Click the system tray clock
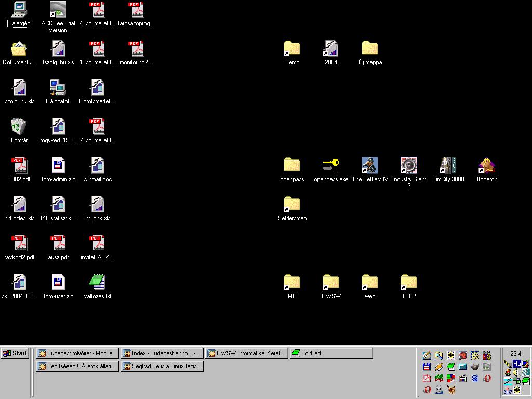The height and width of the screenshot is (399, 532). click(x=517, y=353)
